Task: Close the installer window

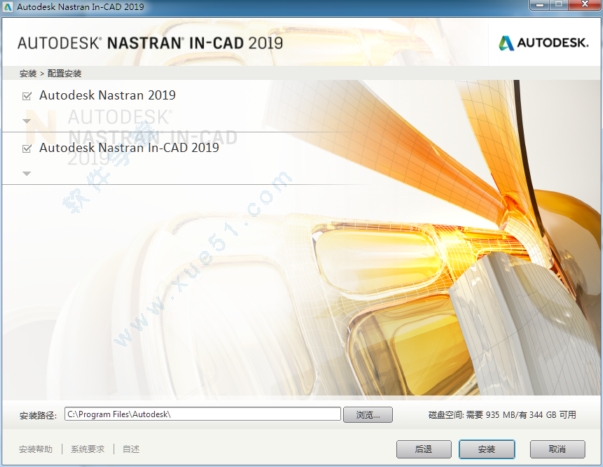Action: click(x=585, y=5)
